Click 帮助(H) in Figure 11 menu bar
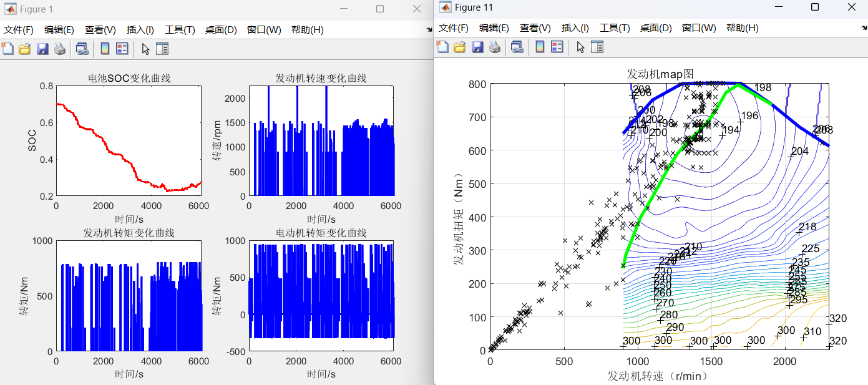 click(742, 28)
